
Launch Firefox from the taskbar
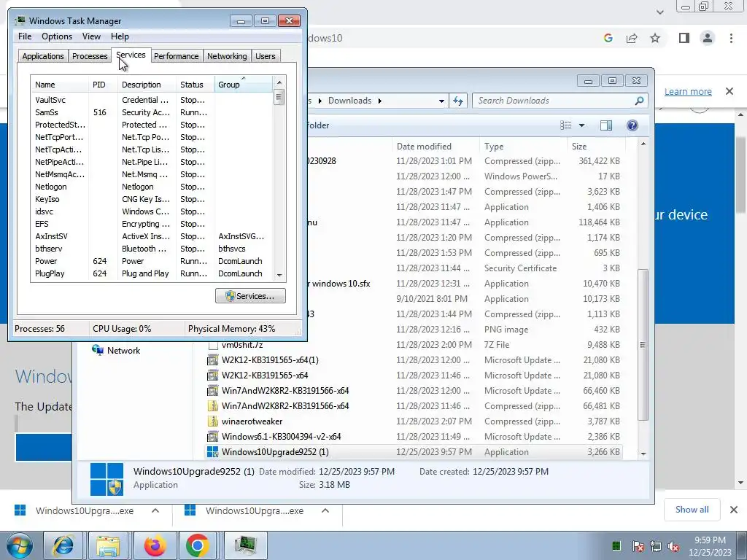point(153,545)
